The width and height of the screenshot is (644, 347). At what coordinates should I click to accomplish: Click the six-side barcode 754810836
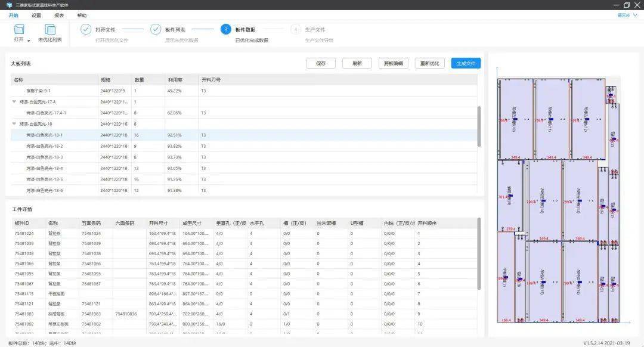click(x=126, y=314)
